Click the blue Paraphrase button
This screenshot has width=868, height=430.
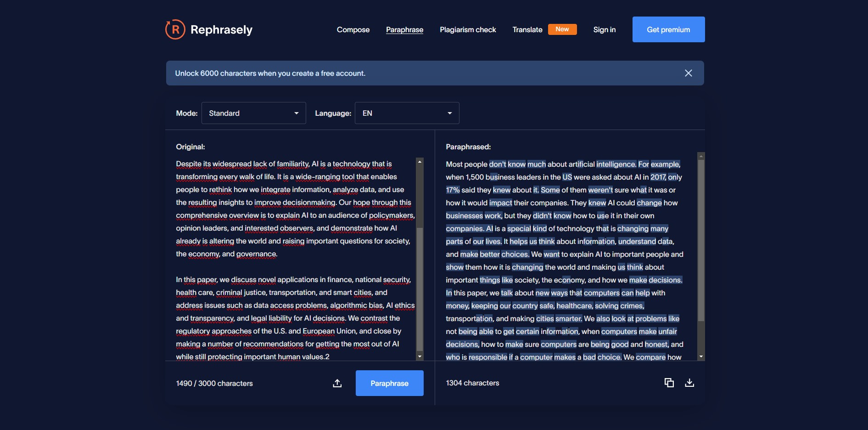390,383
